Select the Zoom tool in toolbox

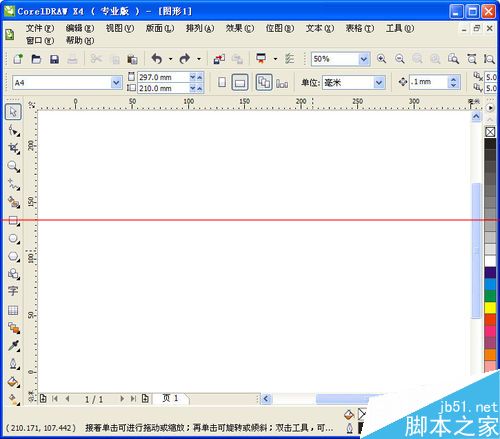click(13, 166)
